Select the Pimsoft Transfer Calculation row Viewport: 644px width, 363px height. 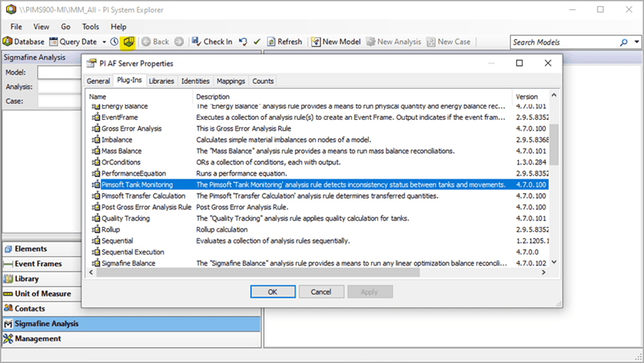click(318, 195)
